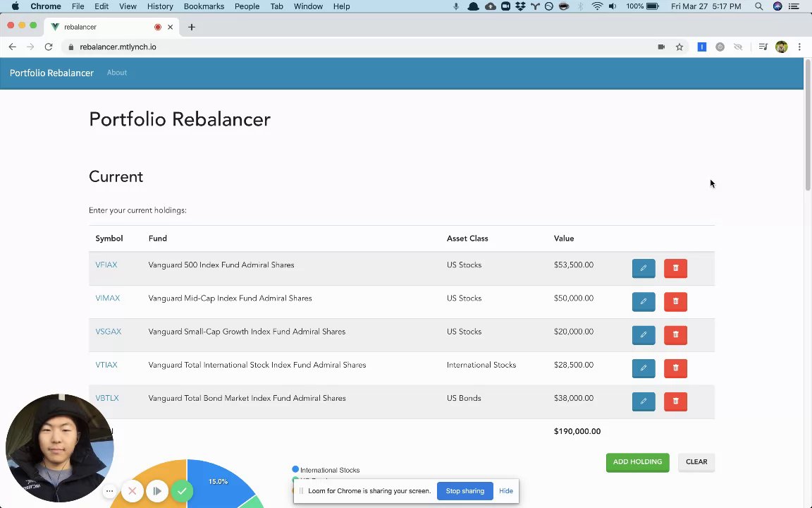This screenshot has width=812, height=508.
Task: Open the Wi-Fi status menu
Action: pyautogui.click(x=597, y=6)
